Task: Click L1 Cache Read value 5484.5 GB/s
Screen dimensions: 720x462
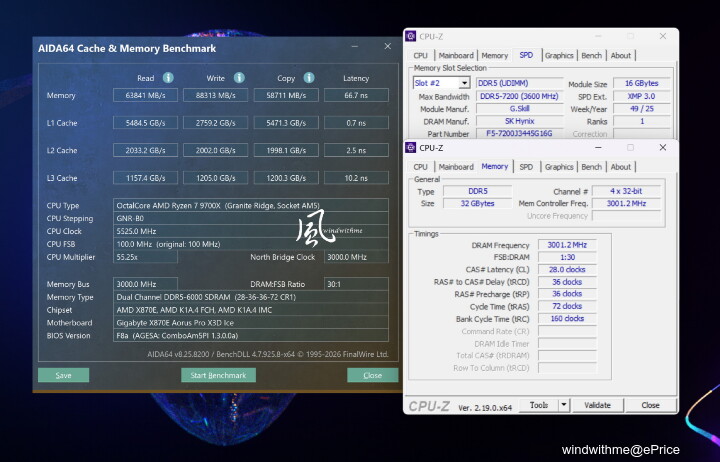Action: point(145,123)
